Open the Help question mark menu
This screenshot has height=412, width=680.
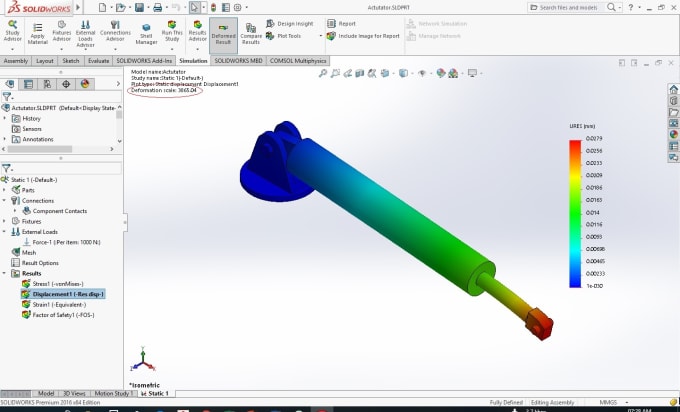[631, 7]
